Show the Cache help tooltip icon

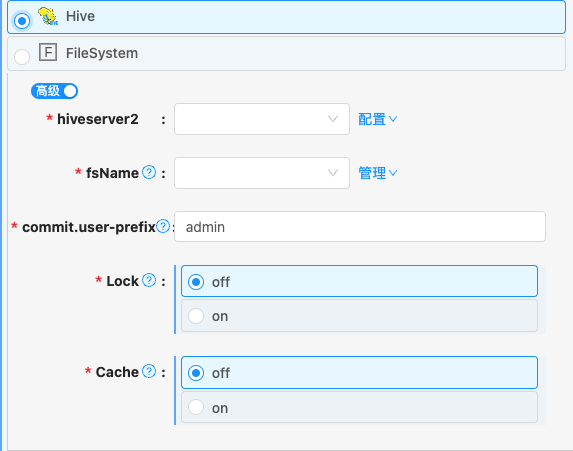pyautogui.click(x=149, y=371)
